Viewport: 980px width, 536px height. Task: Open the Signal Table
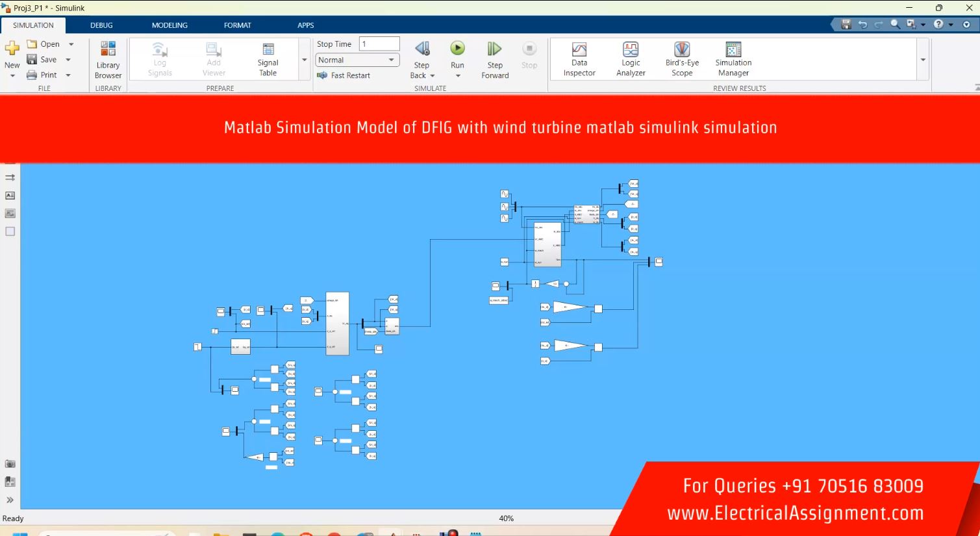[x=268, y=59]
